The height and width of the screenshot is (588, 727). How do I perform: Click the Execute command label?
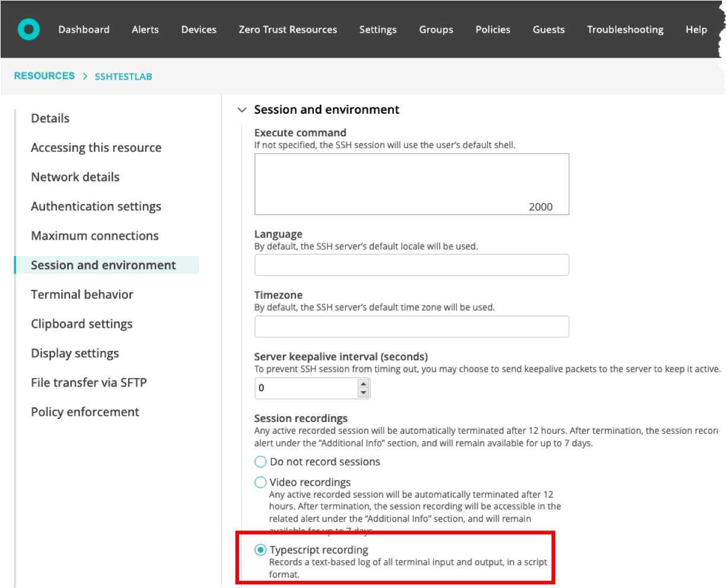(x=300, y=133)
